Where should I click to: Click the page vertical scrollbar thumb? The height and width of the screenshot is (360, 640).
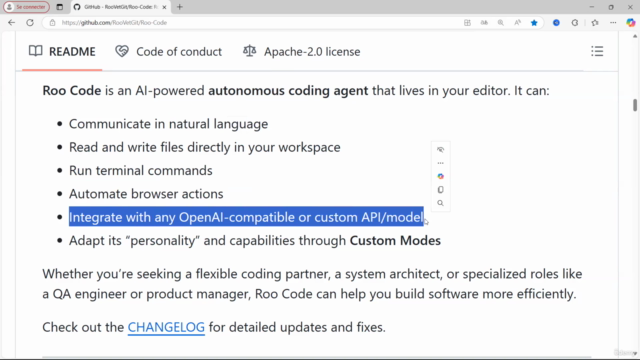tap(635, 104)
